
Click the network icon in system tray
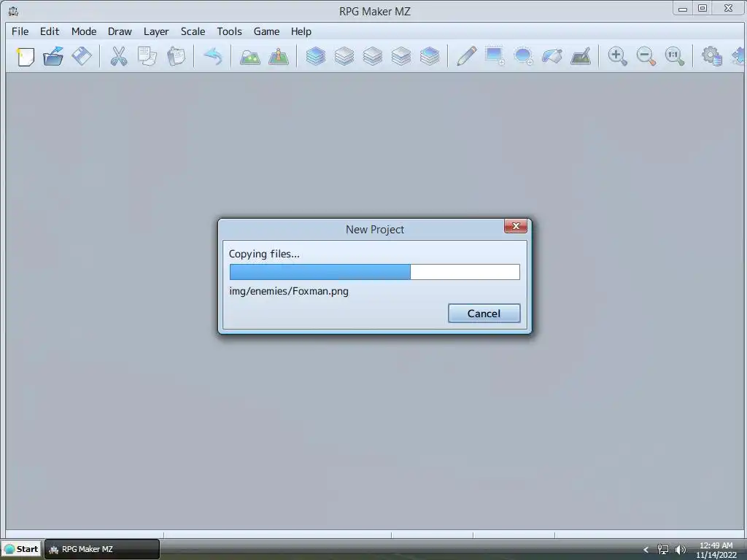coord(662,550)
